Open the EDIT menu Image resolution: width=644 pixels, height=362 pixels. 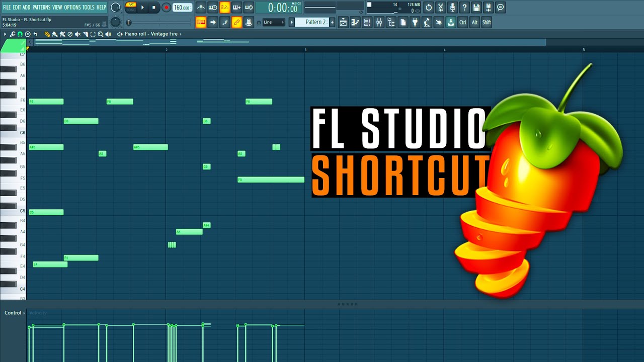tap(17, 8)
